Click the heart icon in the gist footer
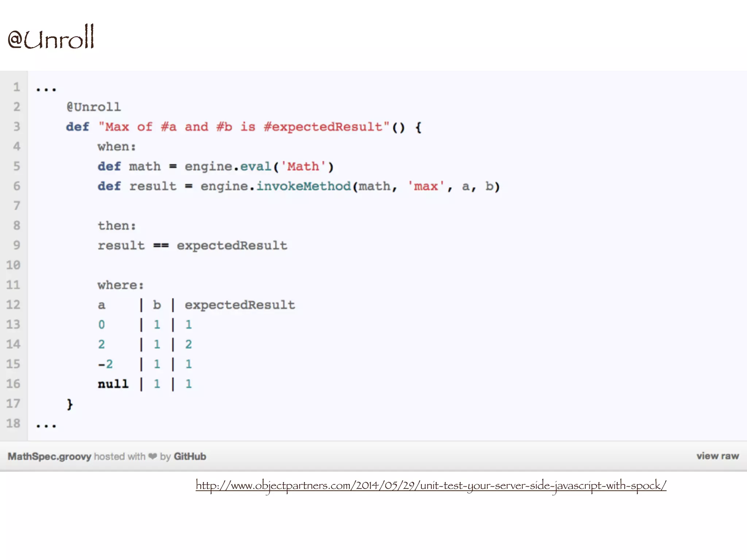 point(153,456)
